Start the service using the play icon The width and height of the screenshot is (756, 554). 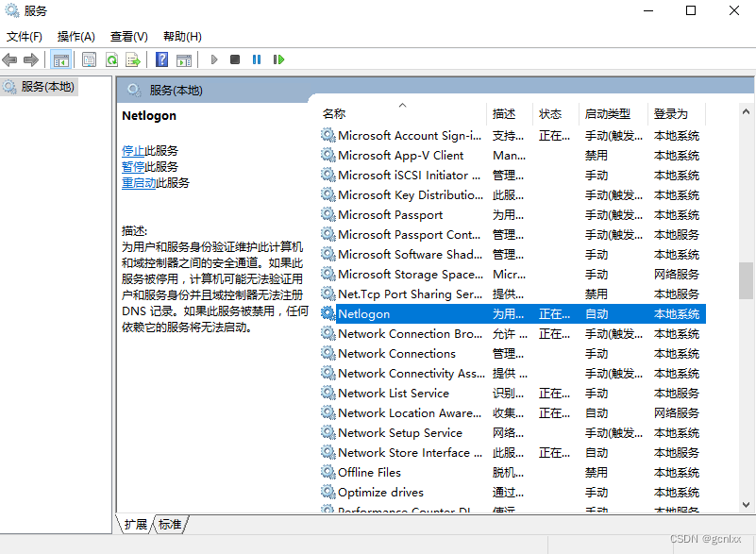[214, 59]
